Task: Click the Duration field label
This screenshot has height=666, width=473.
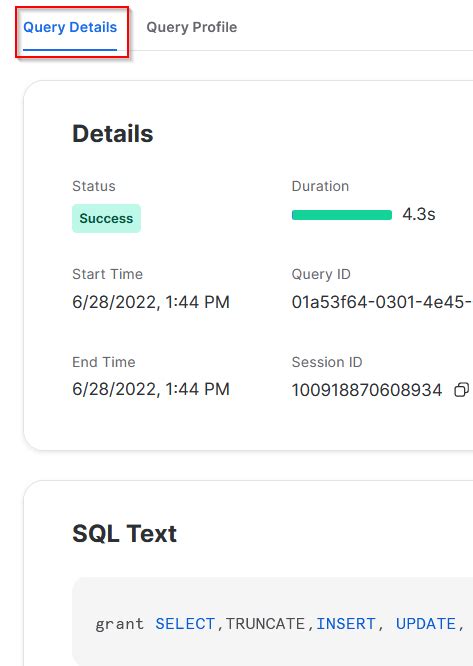Action: point(320,186)
